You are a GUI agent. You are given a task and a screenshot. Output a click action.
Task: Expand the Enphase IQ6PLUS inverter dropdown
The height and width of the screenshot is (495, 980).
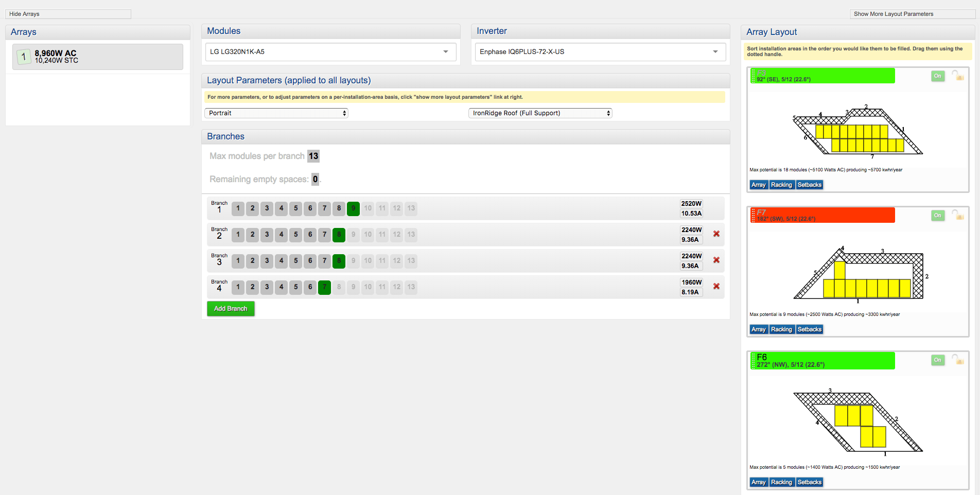point(600,52)
